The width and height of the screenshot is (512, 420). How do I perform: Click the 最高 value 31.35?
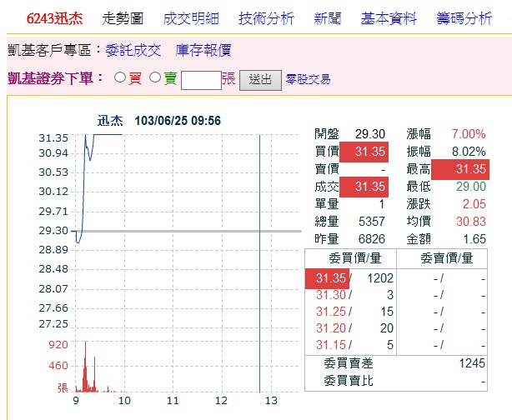[460, 169]
